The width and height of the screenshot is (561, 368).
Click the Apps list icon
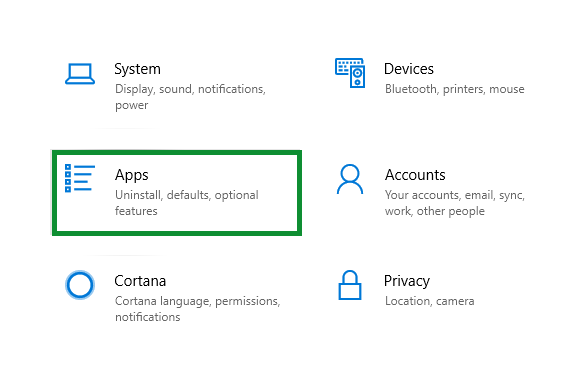pyautogui.click(x=80, y=178)
